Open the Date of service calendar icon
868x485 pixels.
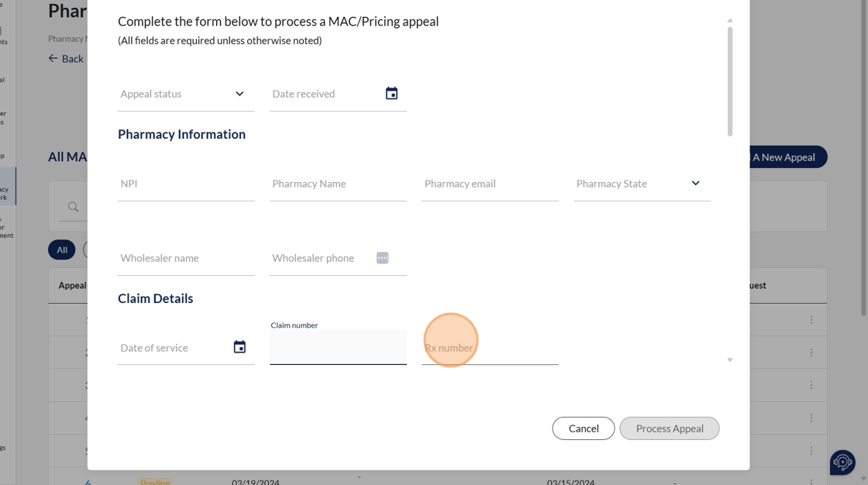click(239, 347)
